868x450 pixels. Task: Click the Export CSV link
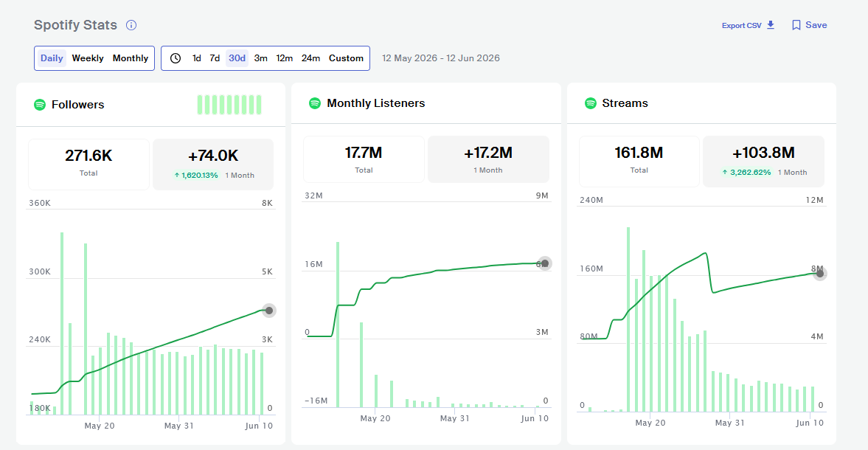[x=741, y=26]
